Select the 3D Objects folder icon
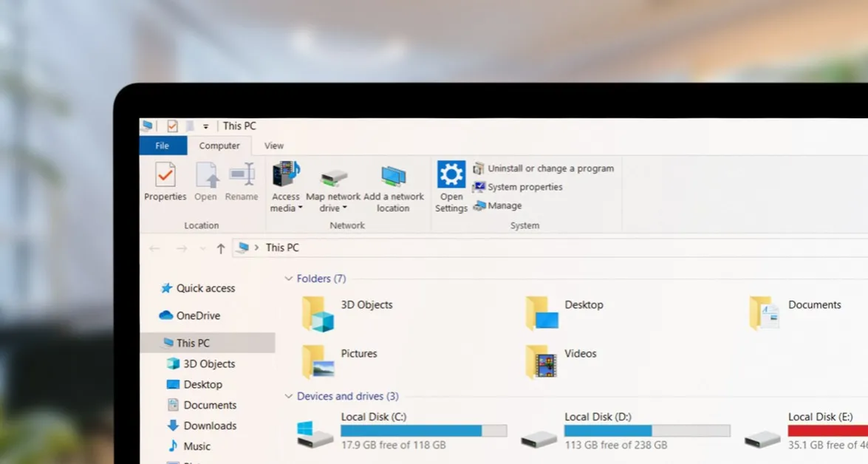The height and width of the screenshot is (464, 868). [318, 314]
